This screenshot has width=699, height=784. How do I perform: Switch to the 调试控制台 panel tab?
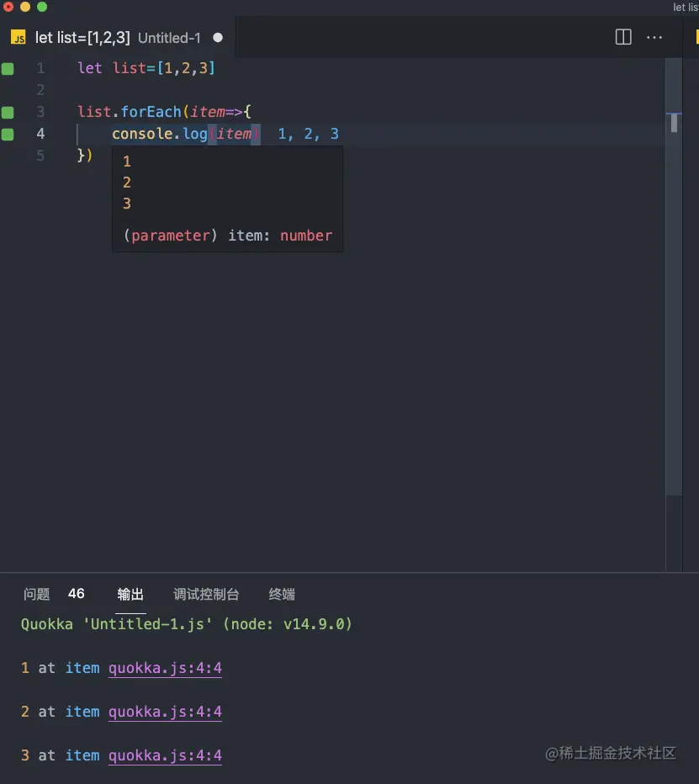(x=206, y=594)
